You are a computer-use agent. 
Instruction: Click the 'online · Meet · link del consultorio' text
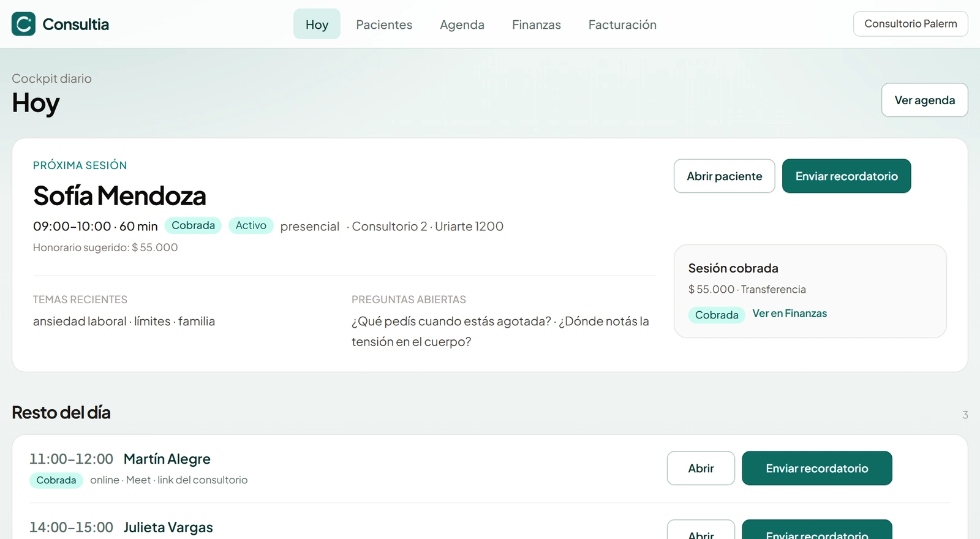tap(169, 480)
